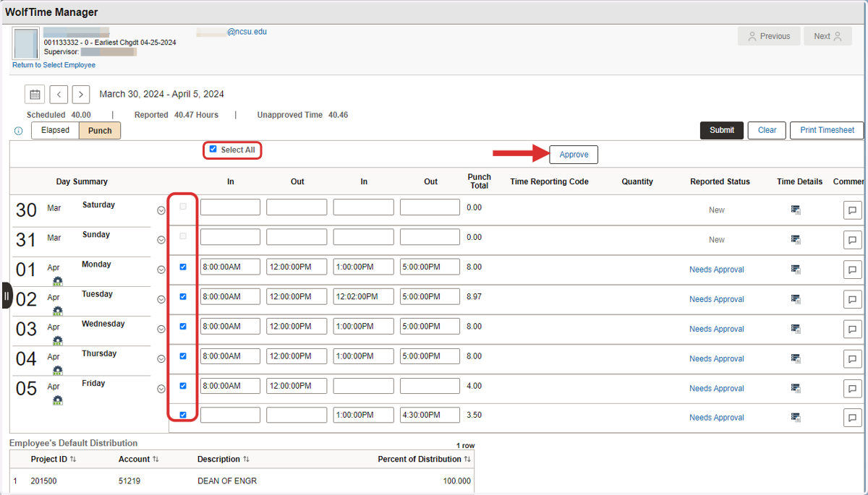Click the gear icon under Friday 05 Apr

coord(57,400)
